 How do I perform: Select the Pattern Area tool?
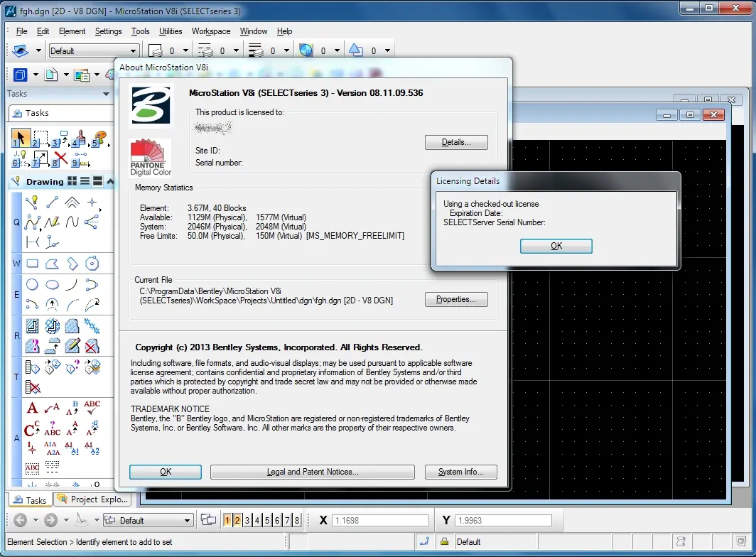72,327
